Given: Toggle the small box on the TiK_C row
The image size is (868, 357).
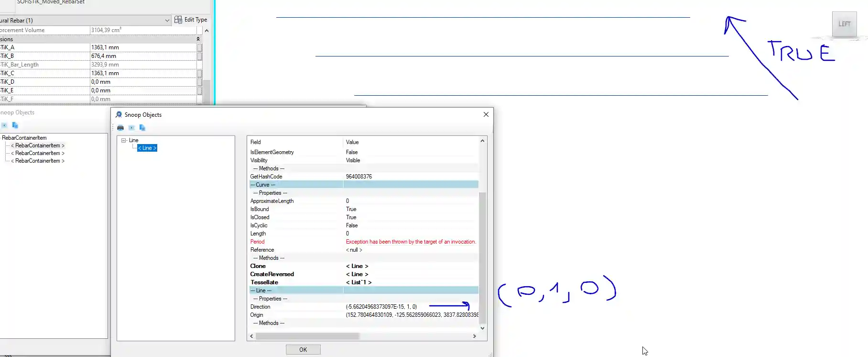Looking at the screenshot, I should 200,73.
